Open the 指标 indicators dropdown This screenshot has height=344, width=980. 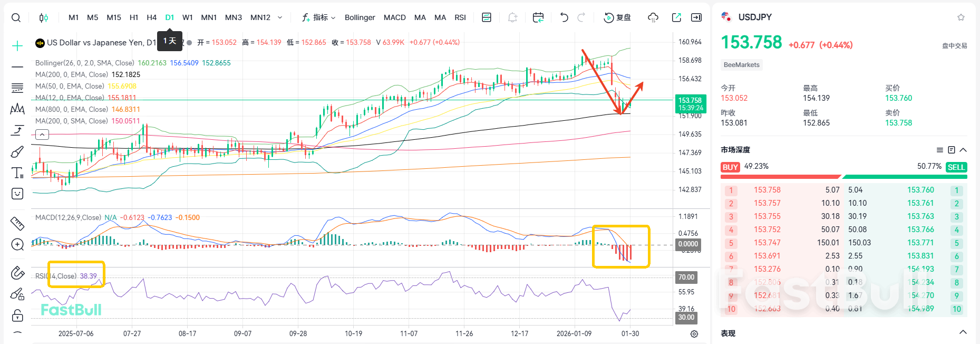(318, 17)
